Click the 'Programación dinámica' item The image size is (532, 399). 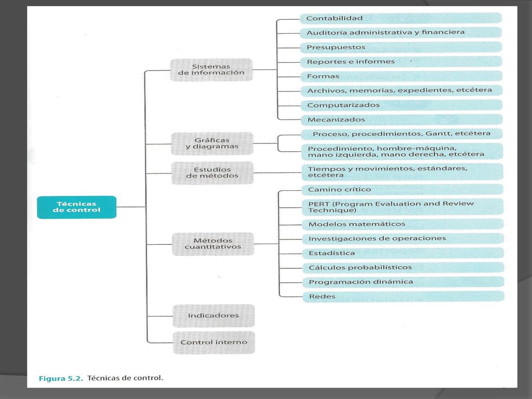403,282
